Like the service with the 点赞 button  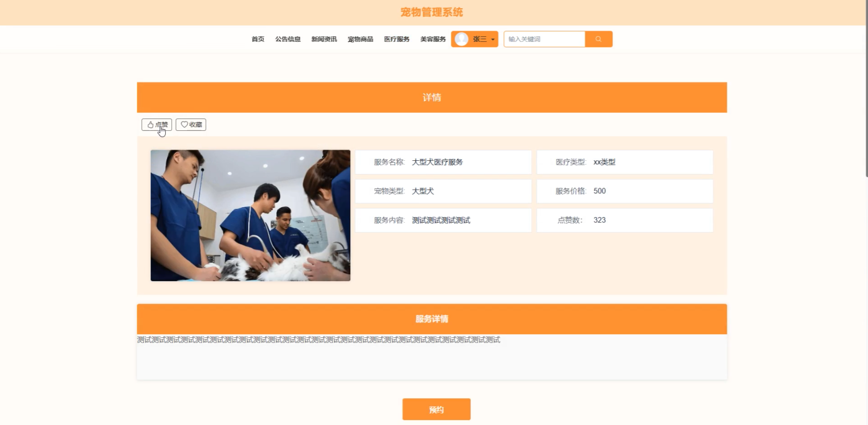click(x=157, y=125)
